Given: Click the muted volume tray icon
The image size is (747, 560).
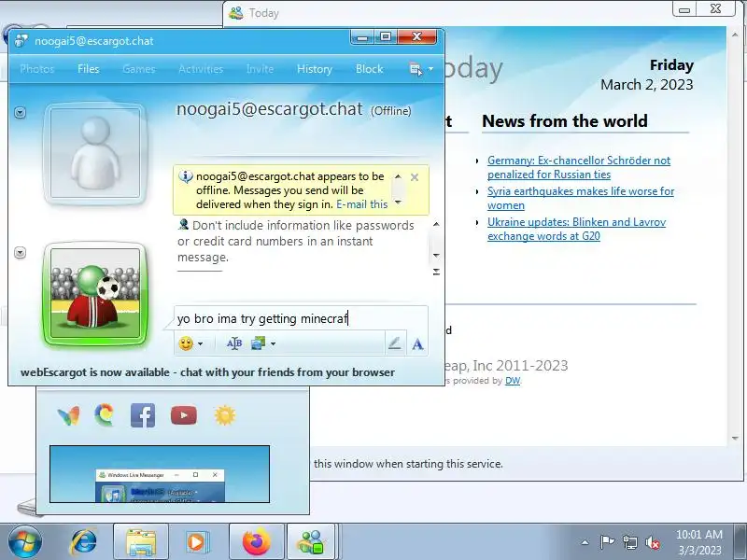Looking at the screenshot, I should pos(653,542).
